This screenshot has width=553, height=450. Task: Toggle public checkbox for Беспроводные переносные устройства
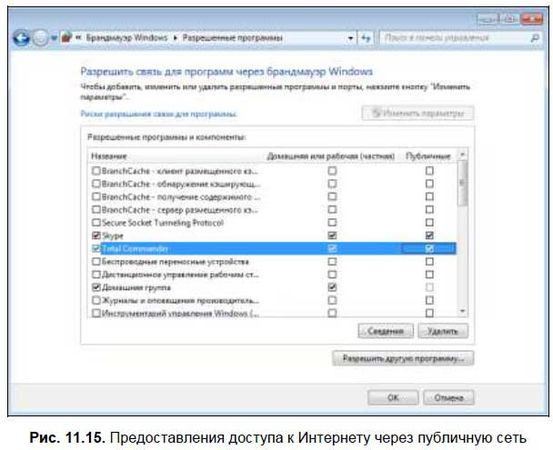(x=429, y=261)
